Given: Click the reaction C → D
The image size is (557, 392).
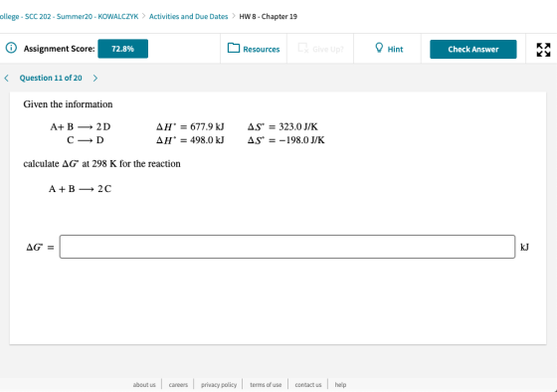Looking at the screenshot, I should pyautogui.click(x=86, y=140).
